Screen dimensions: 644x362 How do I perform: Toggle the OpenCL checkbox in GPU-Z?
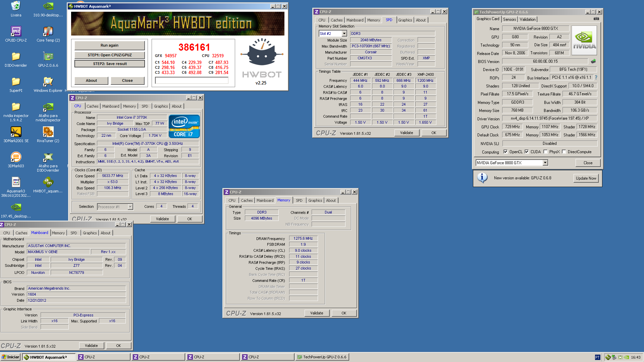[x=505, y=152]
